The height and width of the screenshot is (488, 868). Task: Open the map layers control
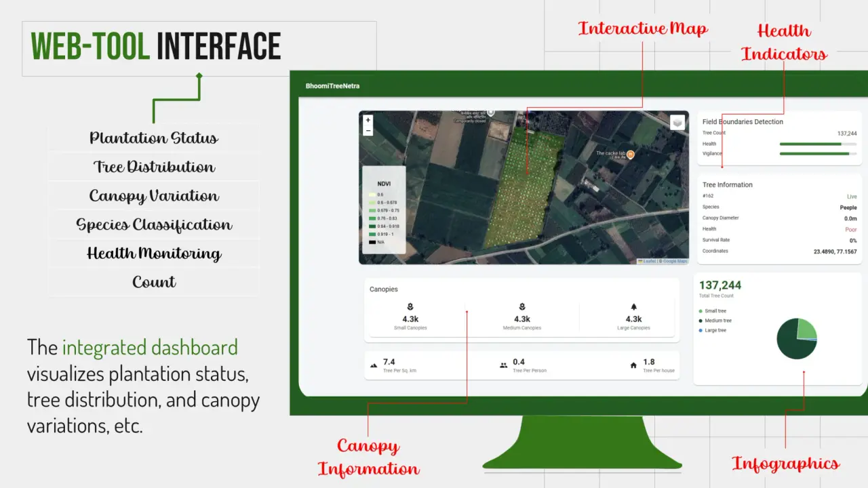[x=677, y=122]
